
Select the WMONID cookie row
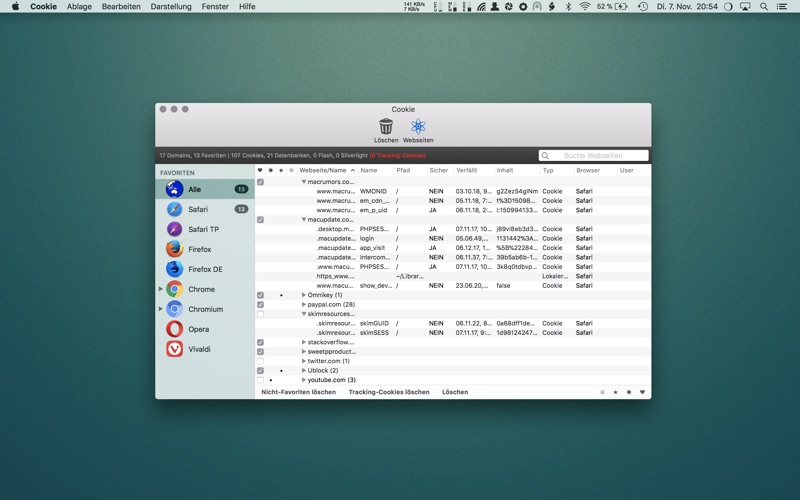(x=453, y=191)
